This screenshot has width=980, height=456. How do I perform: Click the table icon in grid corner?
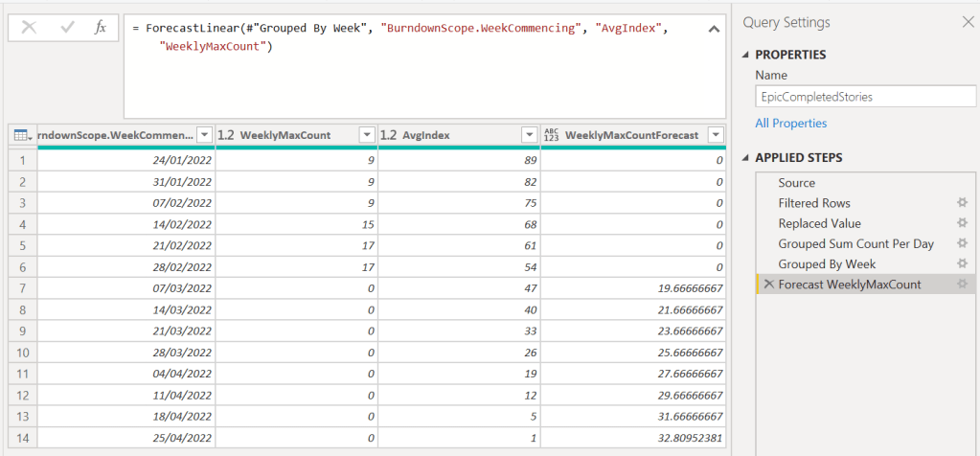click(x=22, y=135)
